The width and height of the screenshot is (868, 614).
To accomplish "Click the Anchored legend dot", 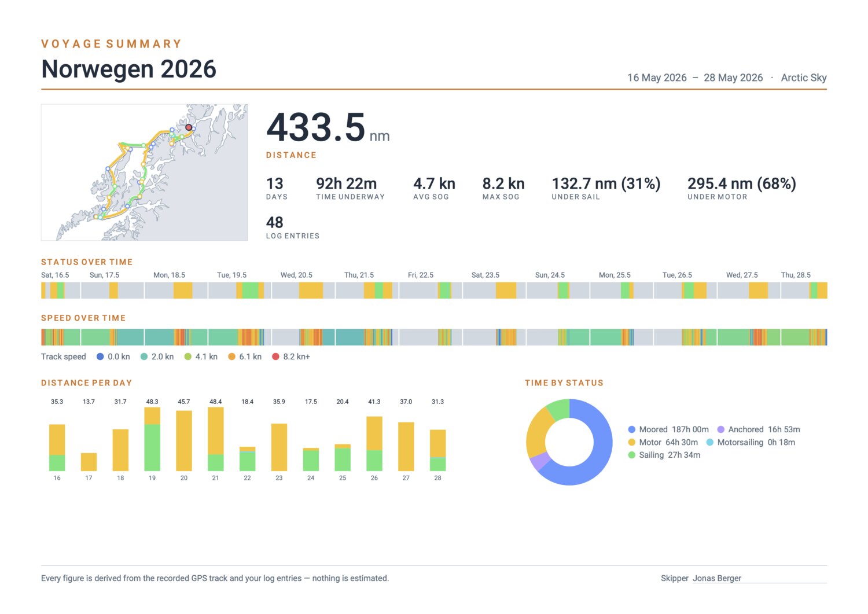I will [x=721, y=429].
